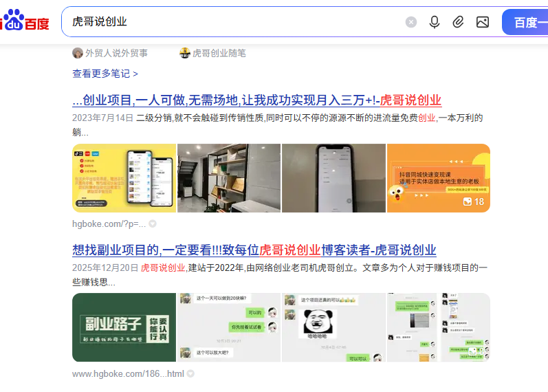Open 虎哥创业随笔 author name

pyautogui.click(x=219, y=53)
